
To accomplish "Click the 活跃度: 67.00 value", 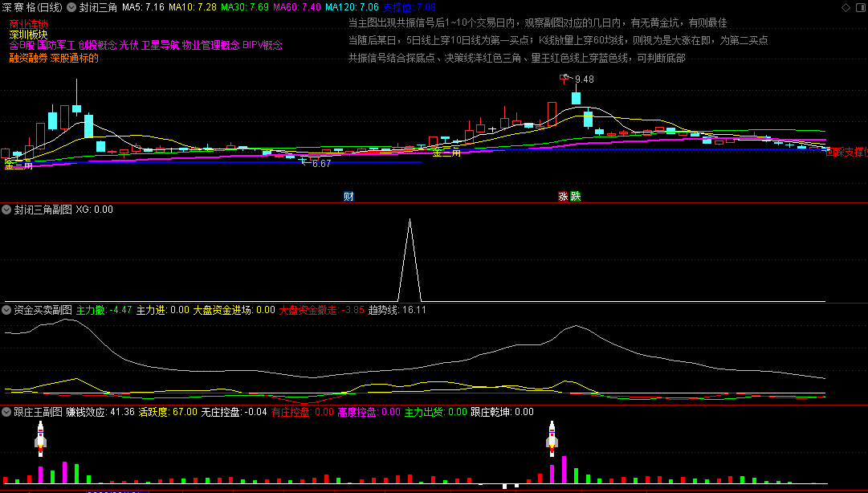I will (x=168, y=412).
